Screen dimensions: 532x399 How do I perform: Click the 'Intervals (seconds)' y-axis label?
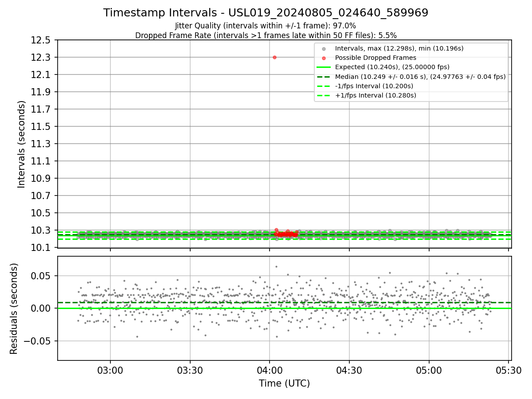[x=22, y=144]
